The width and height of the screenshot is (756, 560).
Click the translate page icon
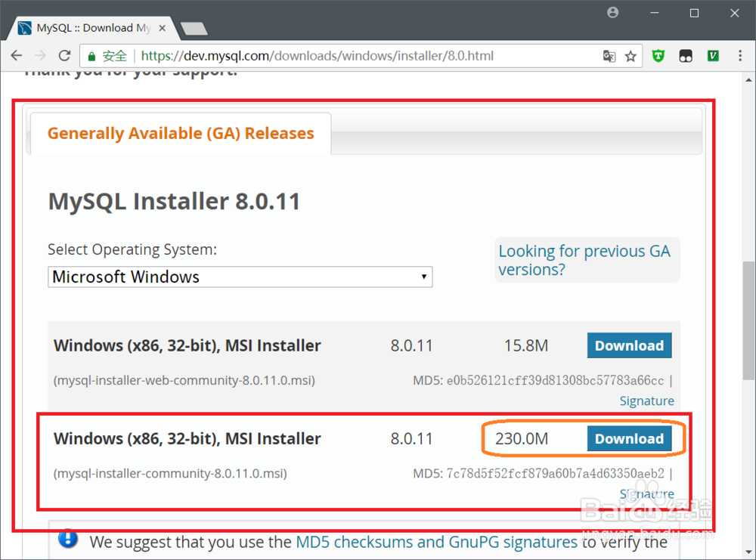[x=609, y=56]
